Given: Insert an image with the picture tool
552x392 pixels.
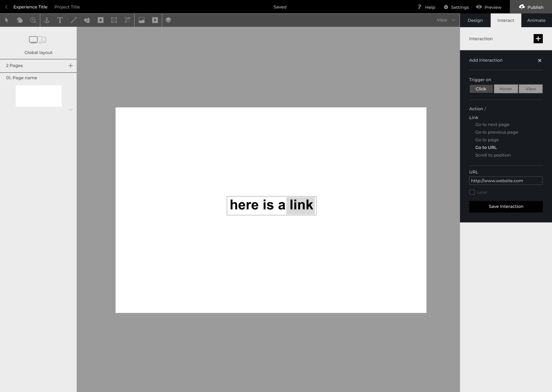Looking at the screenshot, I should (142, 20).
